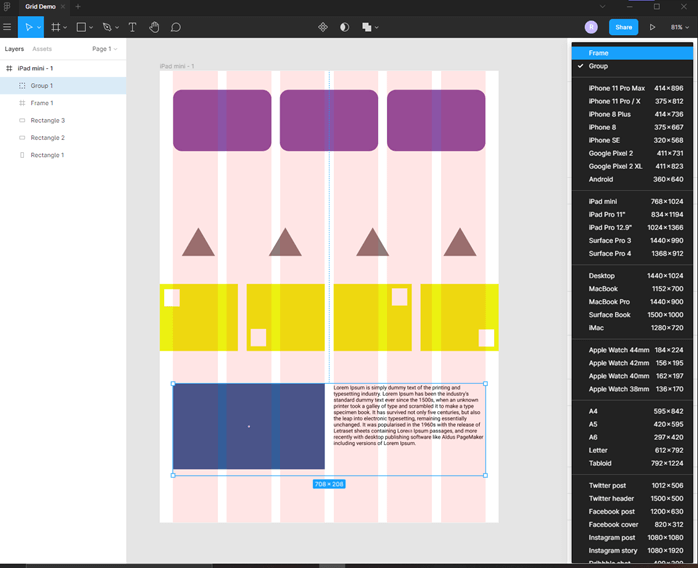This screenshot has width=698, height=568.
Task: Pick the iPad mini 768×1024 preset
Action: click(x=631, y=201)
